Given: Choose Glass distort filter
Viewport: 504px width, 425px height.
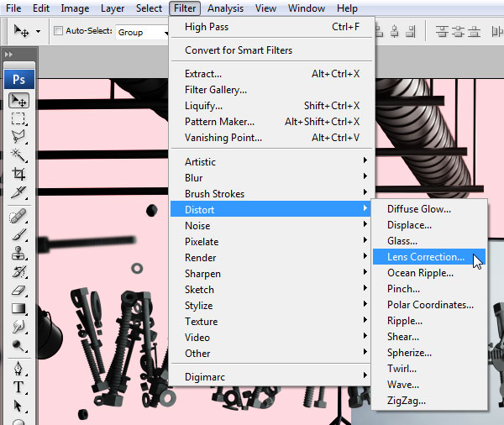Looking at the screenshot, I should pyautogui.click(x=428, y=241).
